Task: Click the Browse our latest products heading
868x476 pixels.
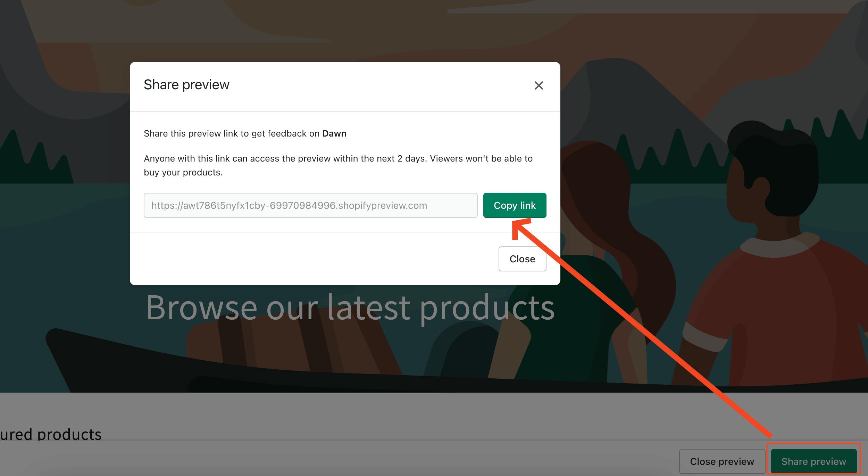Action: coord(350,308)
